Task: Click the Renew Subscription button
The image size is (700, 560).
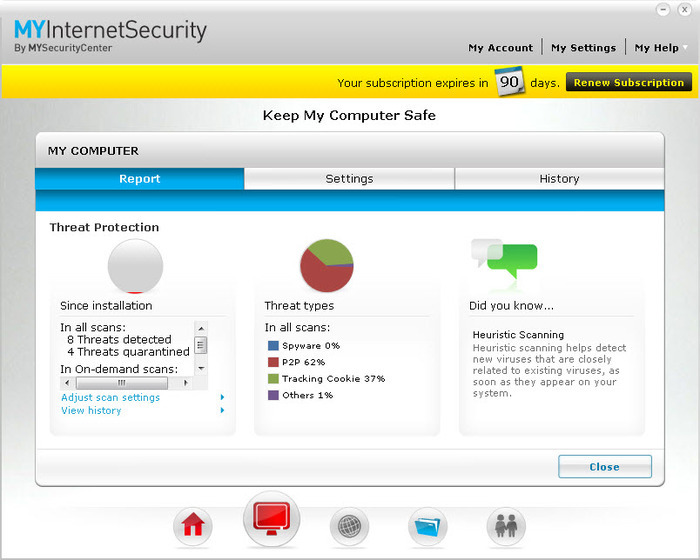Action: click(629, 83)
